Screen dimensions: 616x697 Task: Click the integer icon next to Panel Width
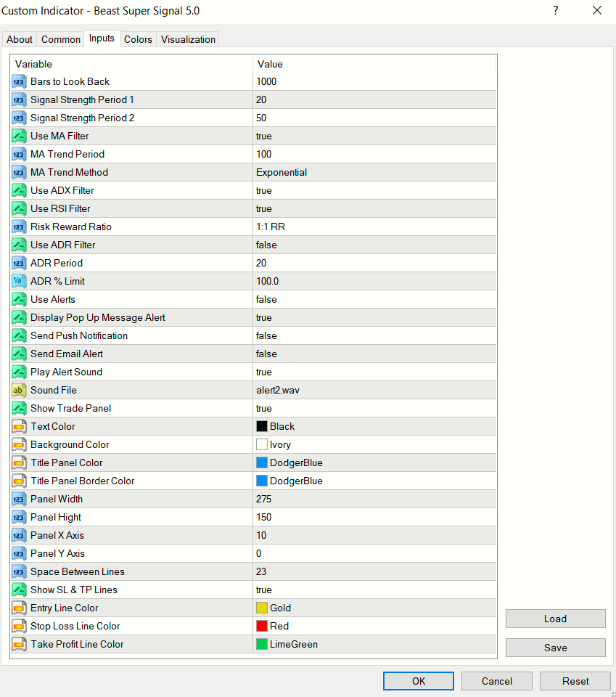pyautogui.click(x=19, y=500)
